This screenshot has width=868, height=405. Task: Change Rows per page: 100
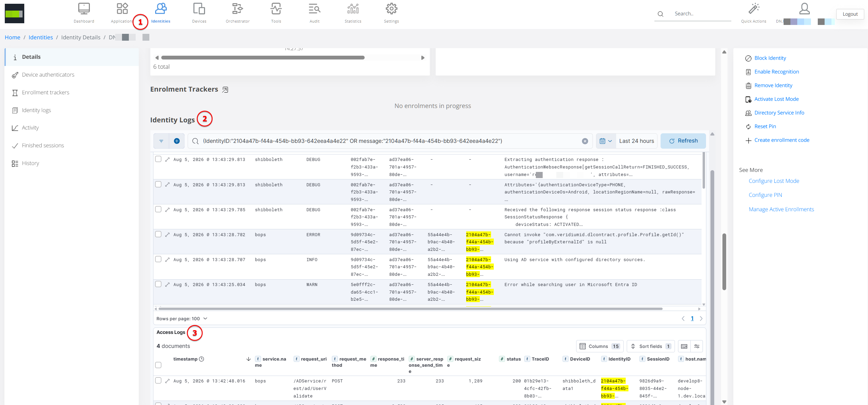click(x=182, y=319)
